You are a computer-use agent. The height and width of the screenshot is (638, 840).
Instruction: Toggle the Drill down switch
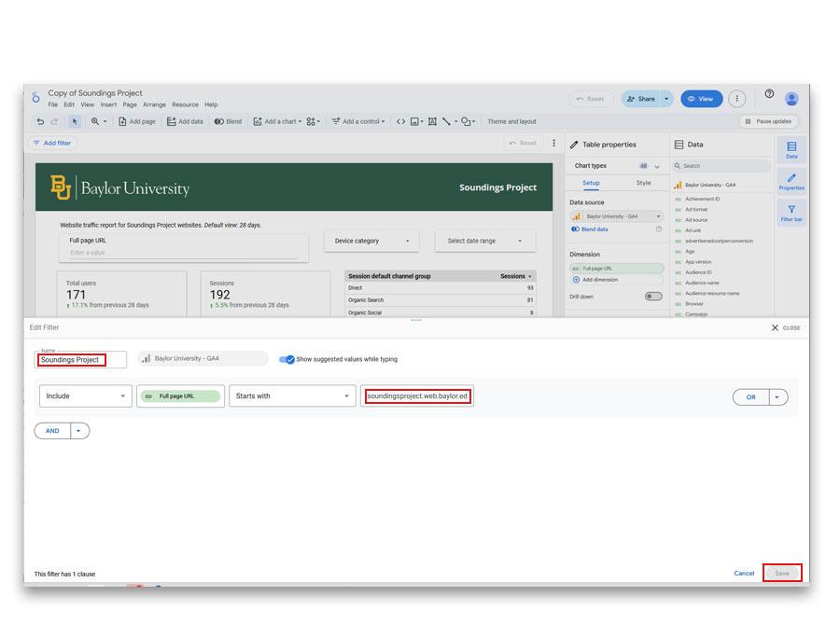(x=653, y=296)
